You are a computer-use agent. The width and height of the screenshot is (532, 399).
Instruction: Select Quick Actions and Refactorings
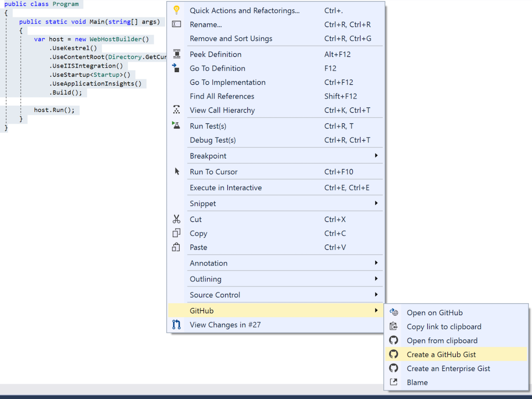point(276,11)
